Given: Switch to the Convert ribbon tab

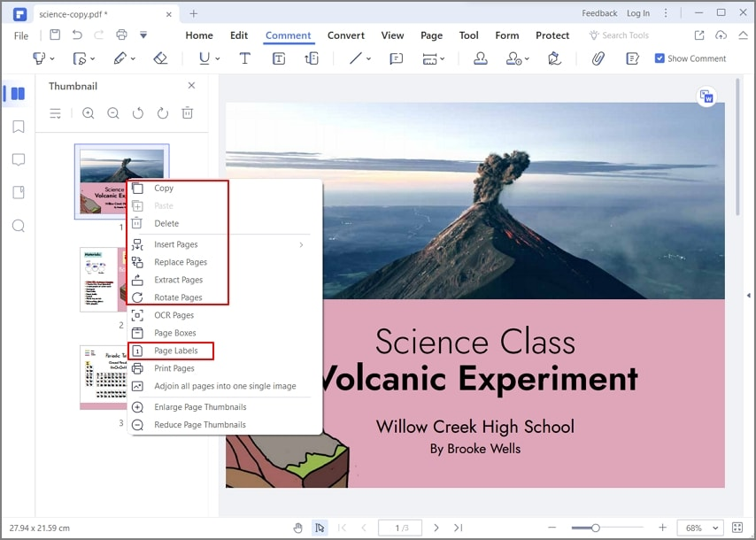Looking at the screenshot, I should pyautogui.click(x=346, y=35).
